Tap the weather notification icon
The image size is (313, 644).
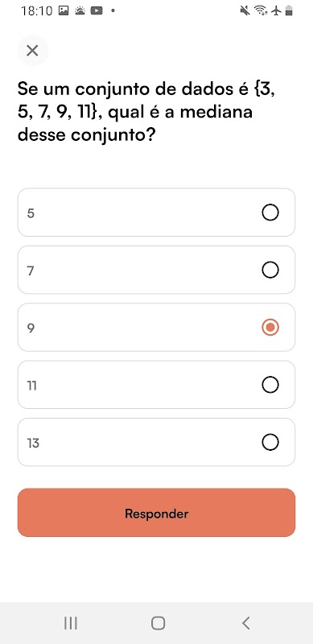(80, 10)
